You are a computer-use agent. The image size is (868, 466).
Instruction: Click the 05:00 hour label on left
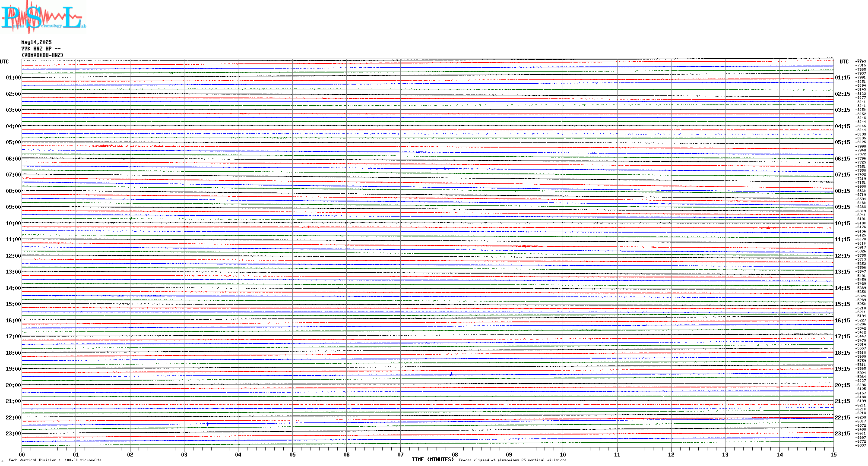13,142
